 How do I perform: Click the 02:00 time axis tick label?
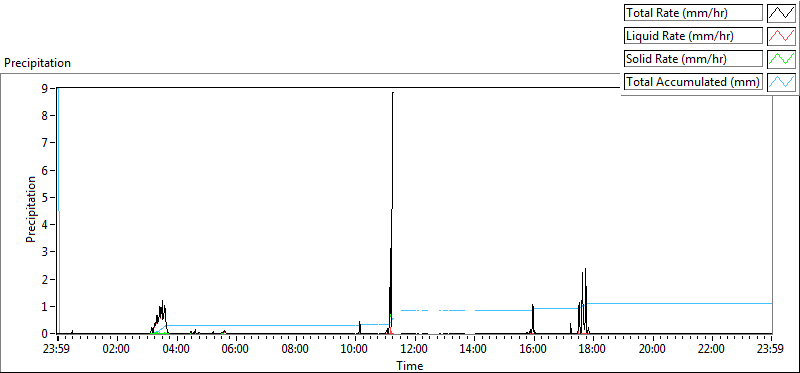point(116,350)
